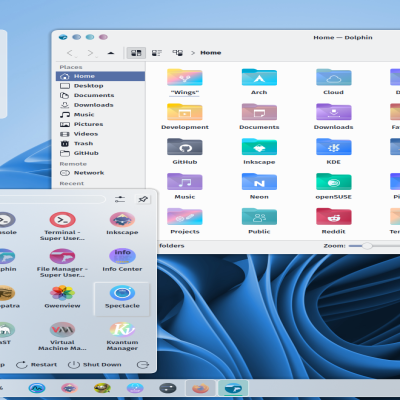This screenshot has width=400, height=400.
Task: Open the Reddit folder
Action: 333,217
